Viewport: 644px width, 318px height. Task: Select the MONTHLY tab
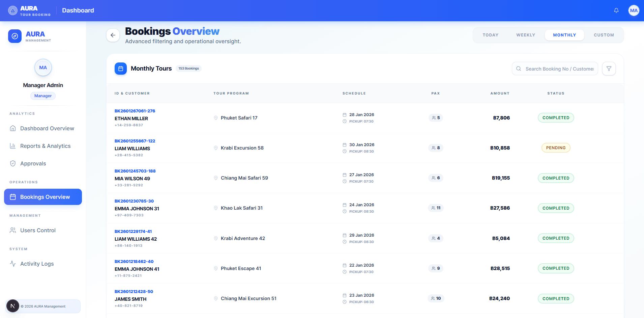(564, 35)
